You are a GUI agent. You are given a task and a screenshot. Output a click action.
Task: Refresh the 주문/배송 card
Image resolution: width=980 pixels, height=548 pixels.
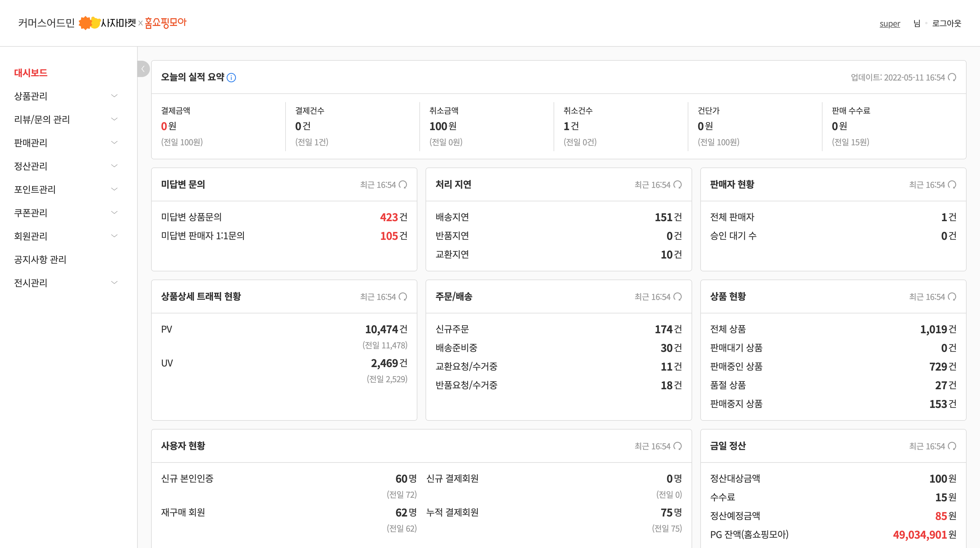678,296
